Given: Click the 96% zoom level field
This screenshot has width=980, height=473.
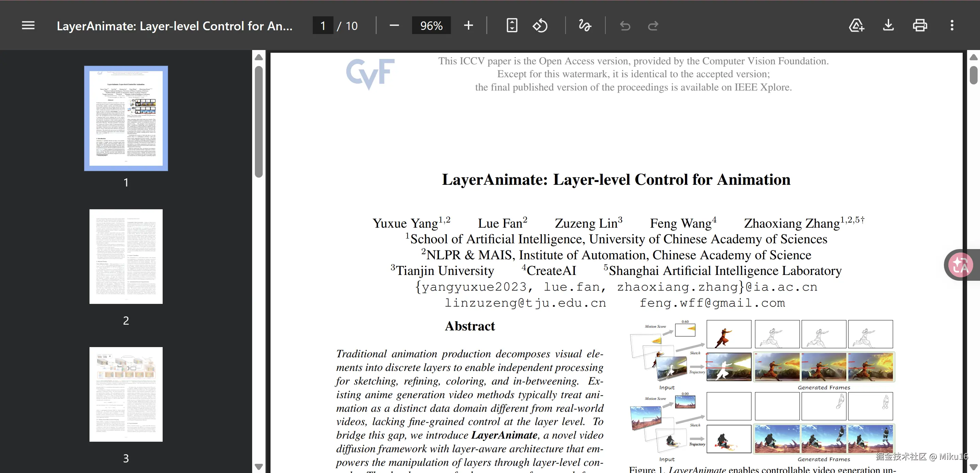Looking at the screenshot, I should pyautogui.click(x=431, y=26).
